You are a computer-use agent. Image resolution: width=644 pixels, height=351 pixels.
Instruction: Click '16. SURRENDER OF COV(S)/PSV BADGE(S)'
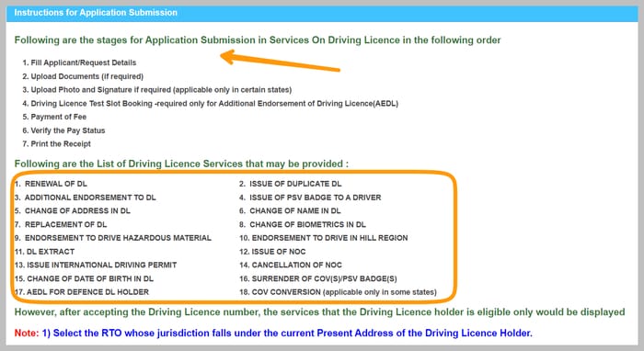318,278
